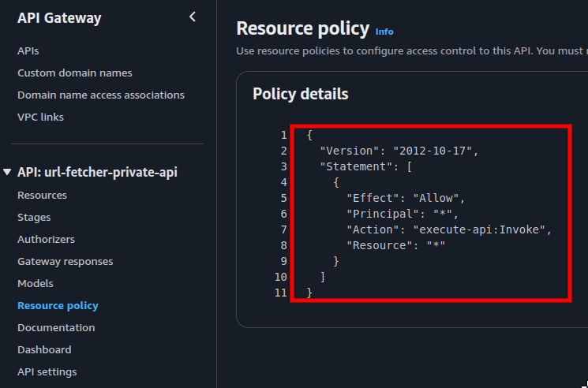Viewport: 588px width, 388px height.
Task: Open the APIs page
Action: point(28,51)
